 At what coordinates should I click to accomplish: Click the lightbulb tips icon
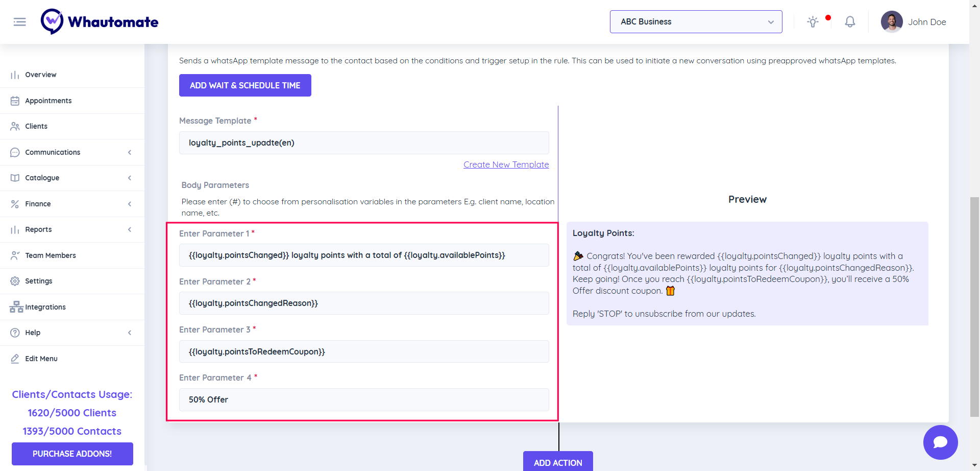(813, 22)
